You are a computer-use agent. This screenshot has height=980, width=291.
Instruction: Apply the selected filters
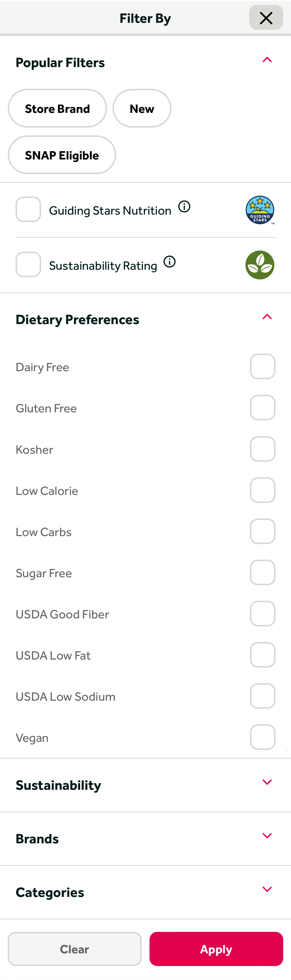pyautogui.click(x=216, y=949)
